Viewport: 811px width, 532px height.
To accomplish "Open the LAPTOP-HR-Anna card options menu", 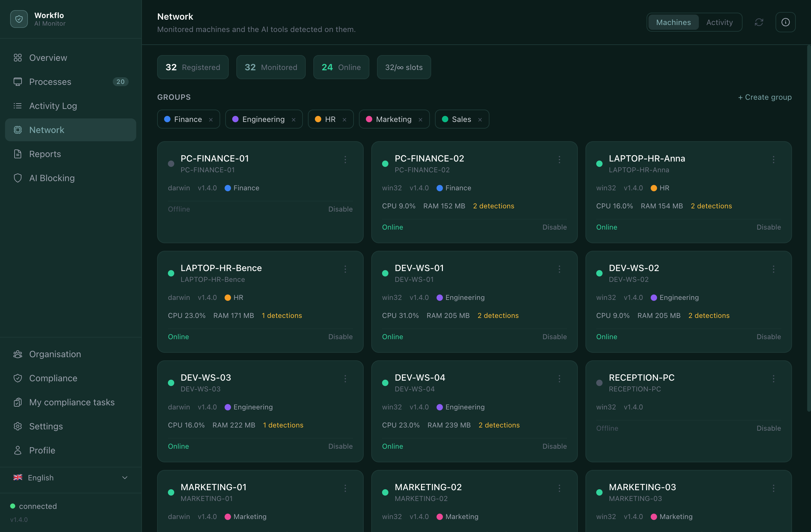I will coord(774,159).
